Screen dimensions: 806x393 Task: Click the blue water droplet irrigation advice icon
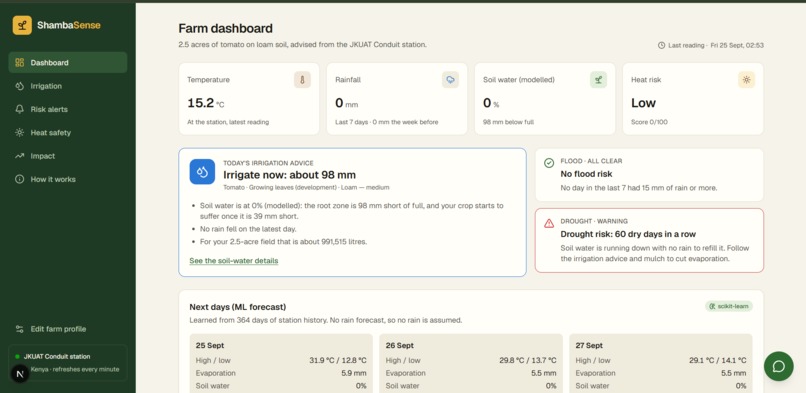(x=202, y=172)
